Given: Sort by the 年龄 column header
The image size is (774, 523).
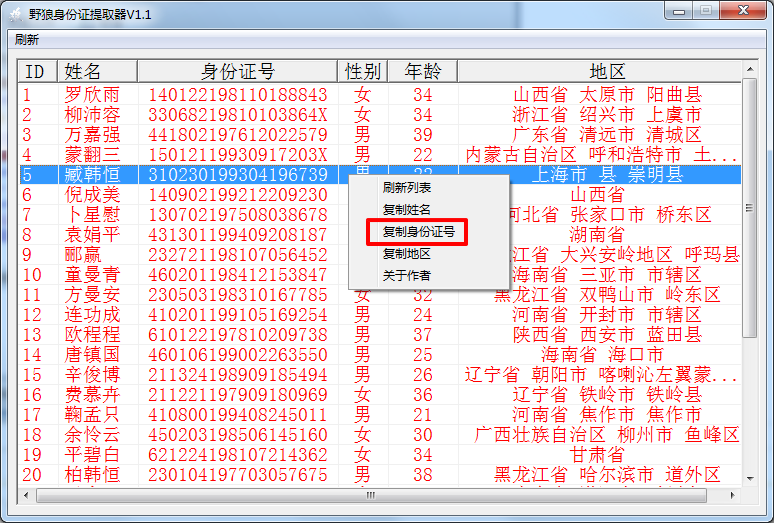Looking at the screenshot, I should (423, 71).
